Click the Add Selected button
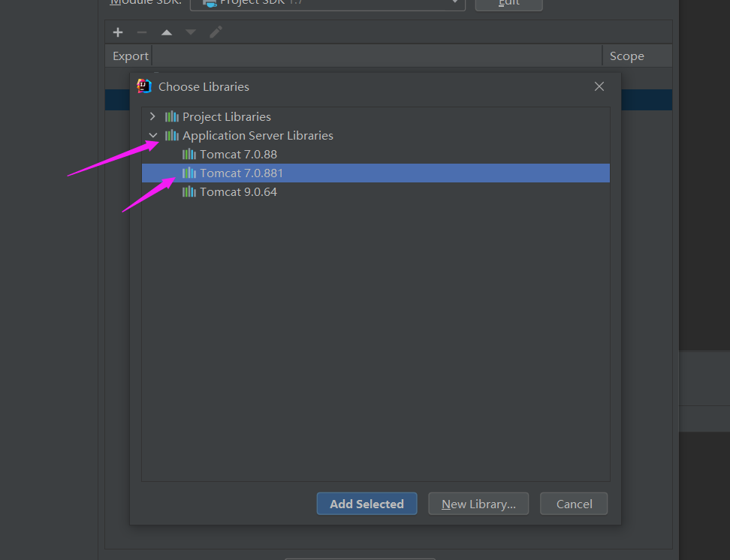The height and width of the screenshot is (560, 730). (x=367, y=504)
